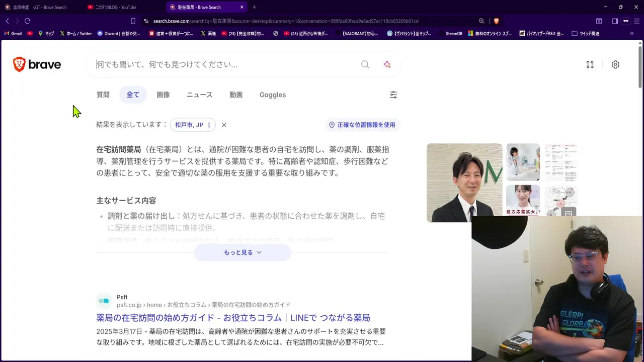Open (23) 近所から苦情が bookmark
The width and height of the screenshot is (644, 362).
tap(306, 34)
